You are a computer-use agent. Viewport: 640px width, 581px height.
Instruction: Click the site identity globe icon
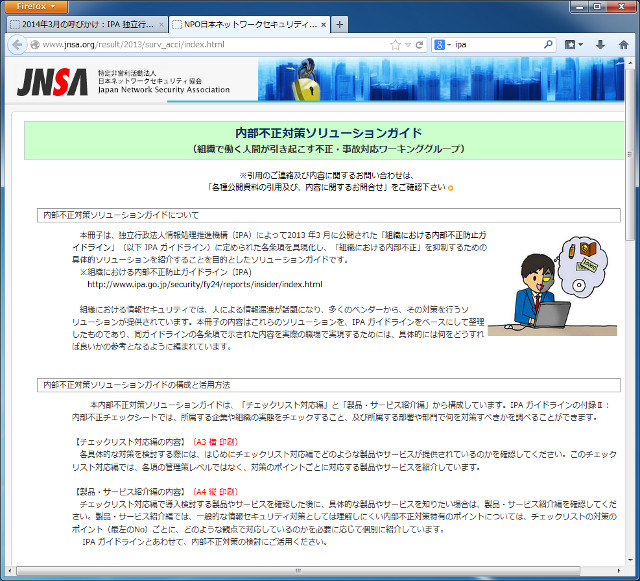click(35, 45)
